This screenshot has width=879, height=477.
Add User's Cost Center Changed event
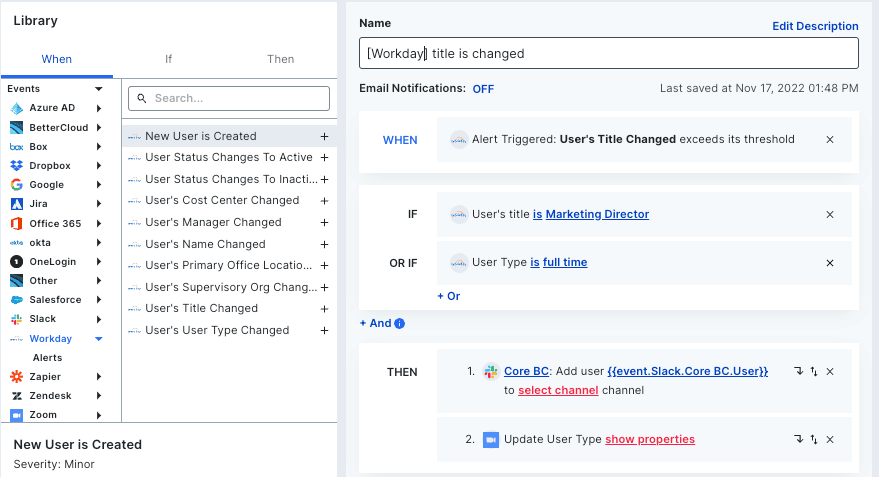(324, 201)
